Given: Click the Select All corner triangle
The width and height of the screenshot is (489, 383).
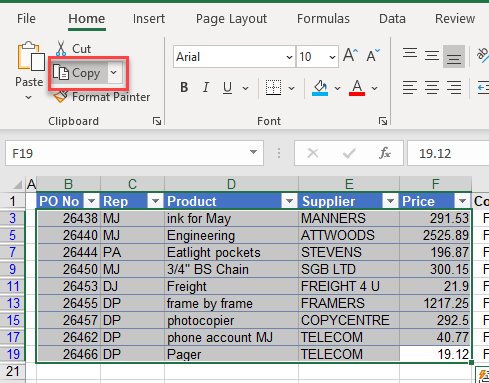Looking at the screenshot, I should click(17, 184).
